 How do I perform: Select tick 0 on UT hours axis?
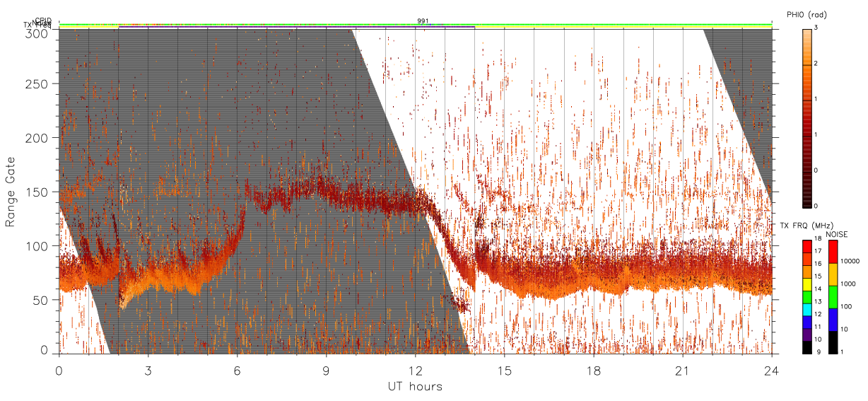pos(59,370)
